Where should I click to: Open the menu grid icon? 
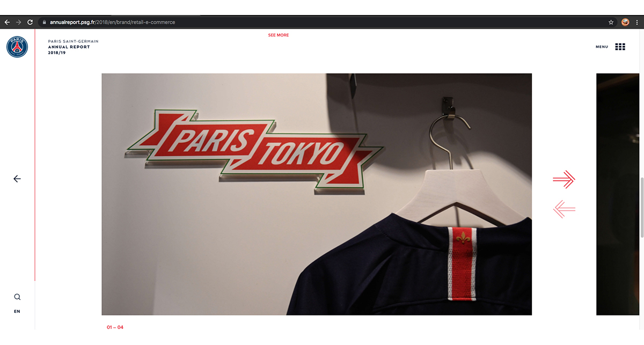click(620, 47)
